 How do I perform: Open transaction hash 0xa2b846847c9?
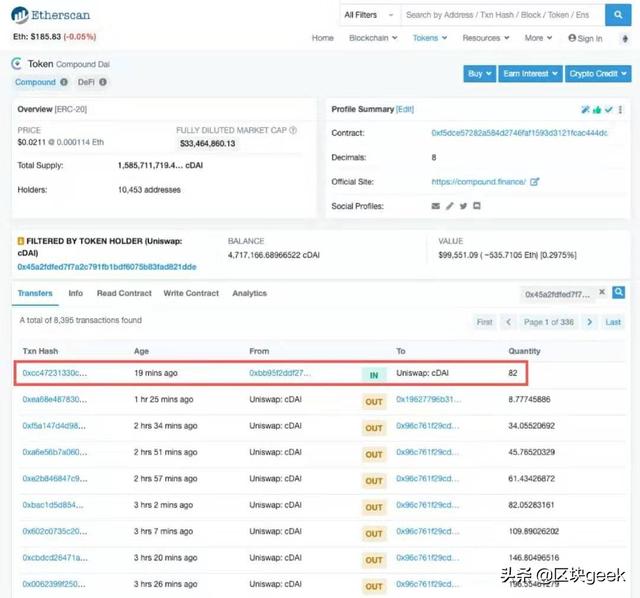(x=55, y=478)
